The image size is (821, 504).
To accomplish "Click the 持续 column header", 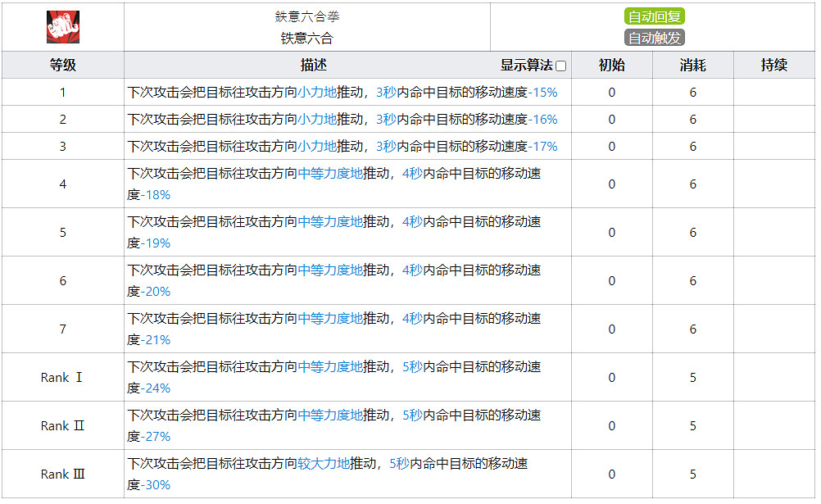I will [773, 66].
